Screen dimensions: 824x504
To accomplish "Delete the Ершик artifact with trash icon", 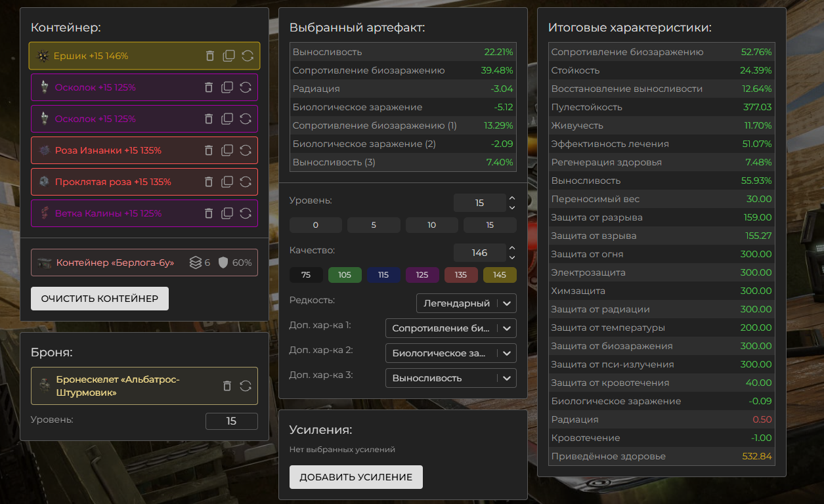I will coord(210,56).
